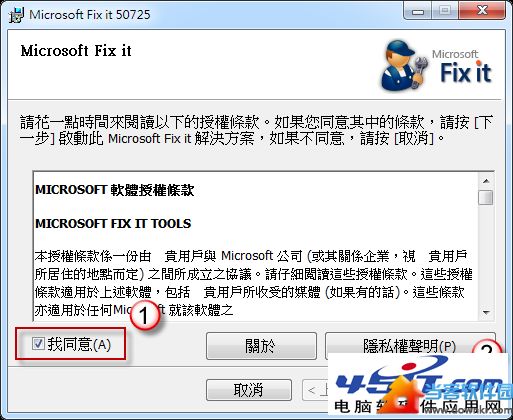The width and height of the screenshot is (513, 420).
Task: Click the installer icon in title bar
Action: pos(16,15)
